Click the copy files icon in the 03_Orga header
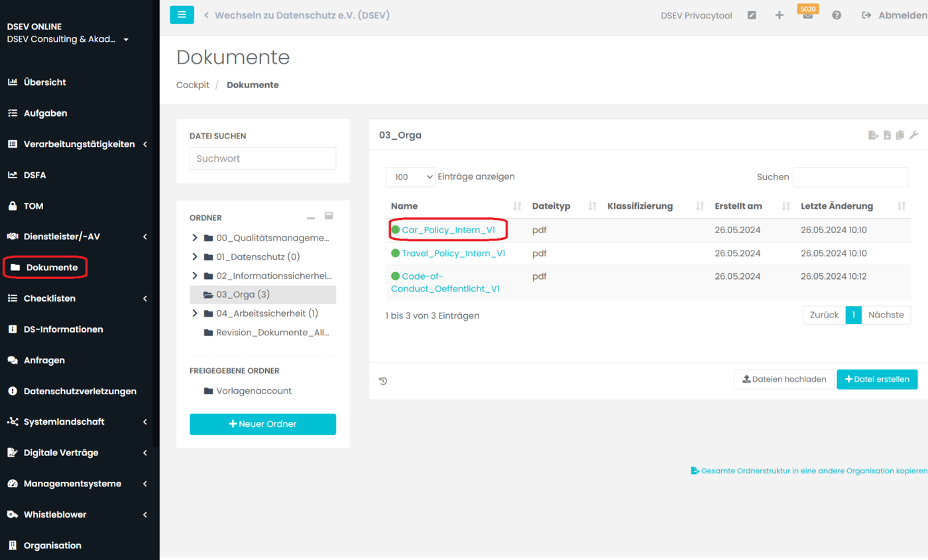The image size is (928, 560). [x=900, y=135]
